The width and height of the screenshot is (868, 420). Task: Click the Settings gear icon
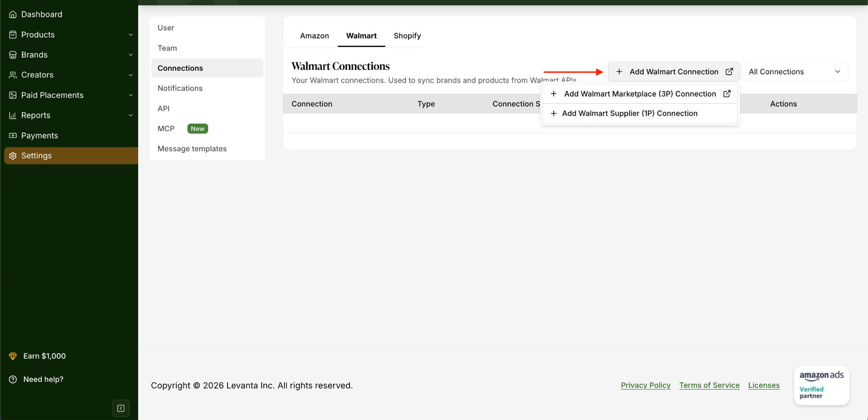(x=13, y=156)
